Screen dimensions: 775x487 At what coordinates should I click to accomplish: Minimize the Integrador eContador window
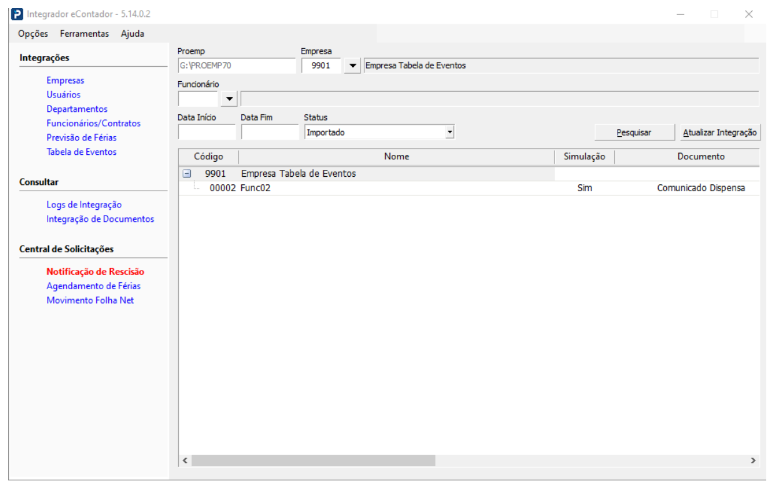click(681, 14)
